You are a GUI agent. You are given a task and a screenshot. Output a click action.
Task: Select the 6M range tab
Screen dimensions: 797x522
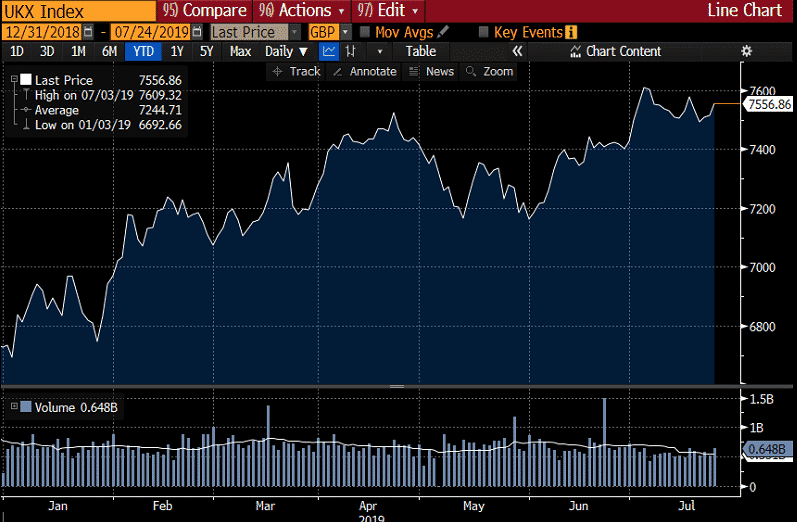point(109,51)
